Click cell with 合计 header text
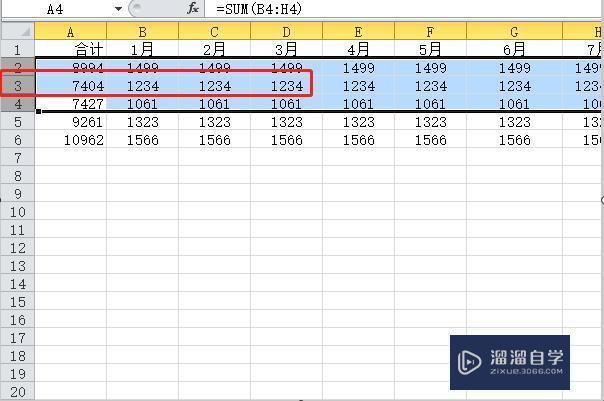 point(70,49)
